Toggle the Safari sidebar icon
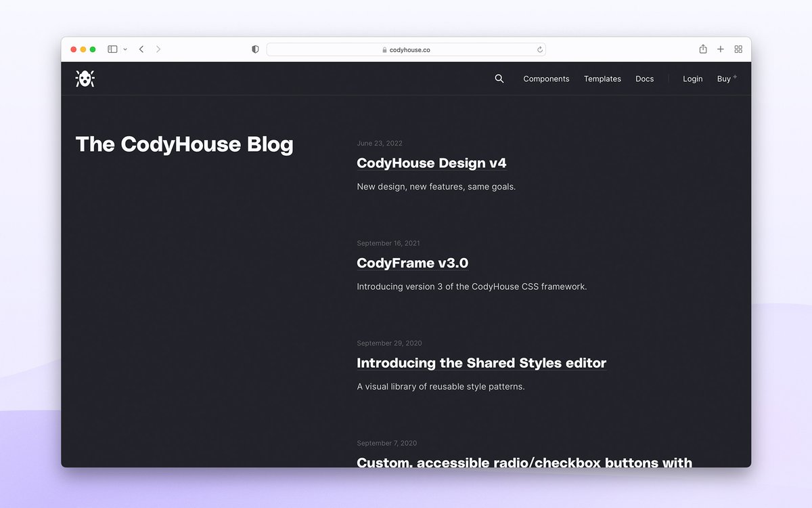Screen dimensions: 812x508 [x=112, y=49]
